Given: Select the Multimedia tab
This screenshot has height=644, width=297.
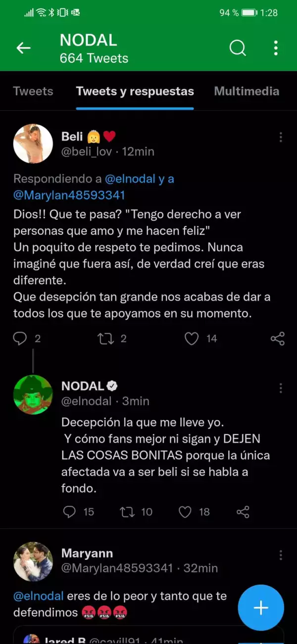Looking at the screenshot, I should point(247,91).
